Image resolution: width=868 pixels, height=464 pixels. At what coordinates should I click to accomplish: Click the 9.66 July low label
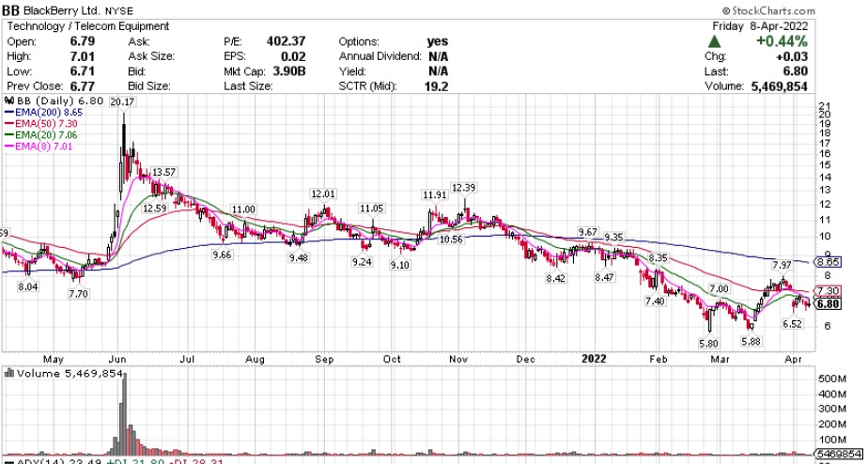pyautogui.click(x=221, y=255)
